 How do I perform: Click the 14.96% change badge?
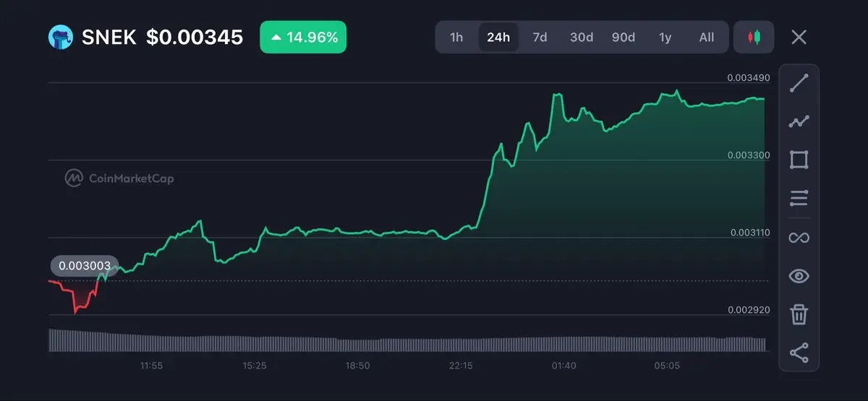pyautogui.click(x=303, y=37)
